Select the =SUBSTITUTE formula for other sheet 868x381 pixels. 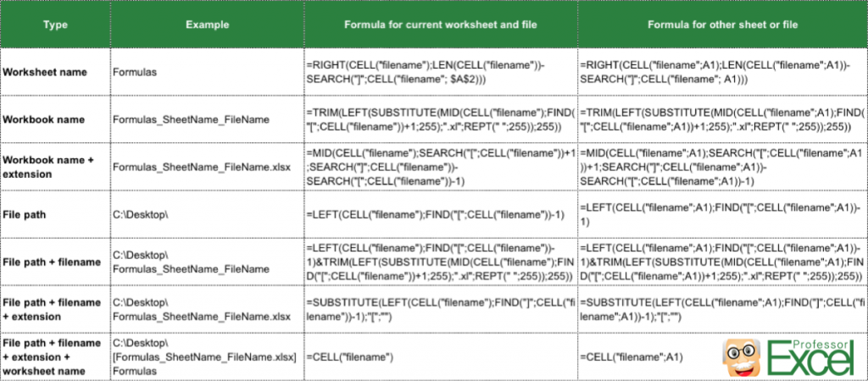tap(722, 310)
